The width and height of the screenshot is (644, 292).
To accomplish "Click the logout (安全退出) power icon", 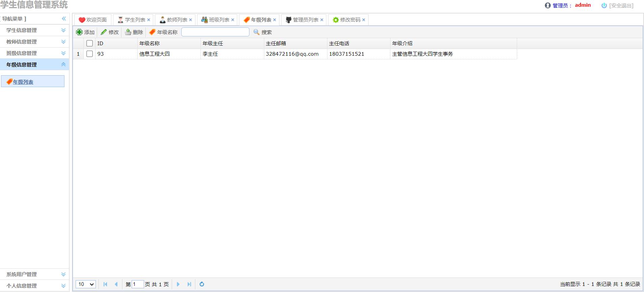I will pyautogui.click(x=604, y=5).
